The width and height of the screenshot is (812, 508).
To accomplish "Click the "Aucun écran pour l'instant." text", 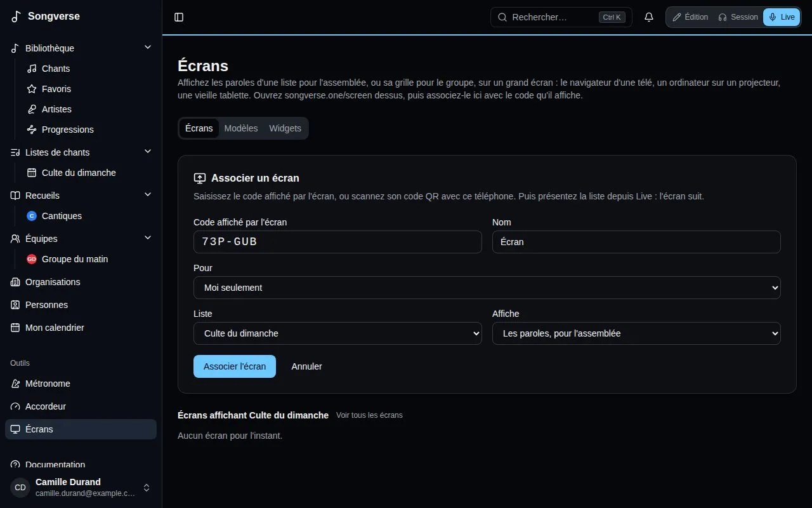I will click(230, 436).
